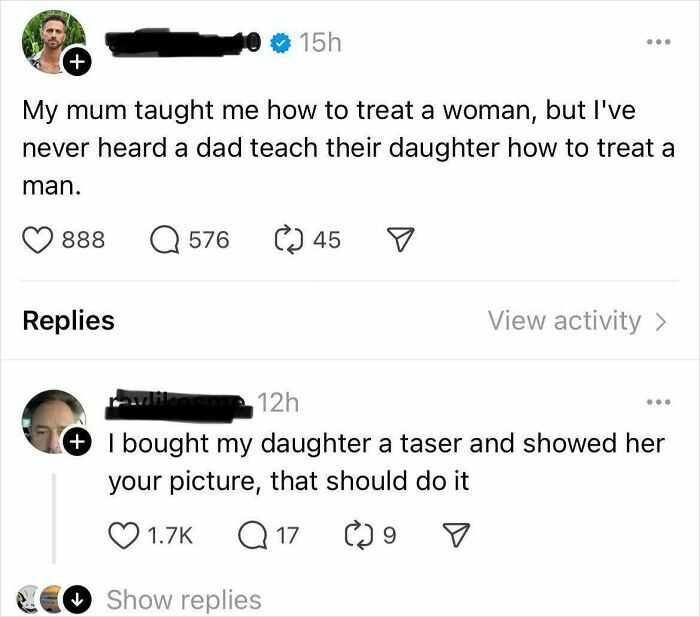Screen dimensions: 700x617
Task: Open the reply author's profile picture
Action: (52, 420)
